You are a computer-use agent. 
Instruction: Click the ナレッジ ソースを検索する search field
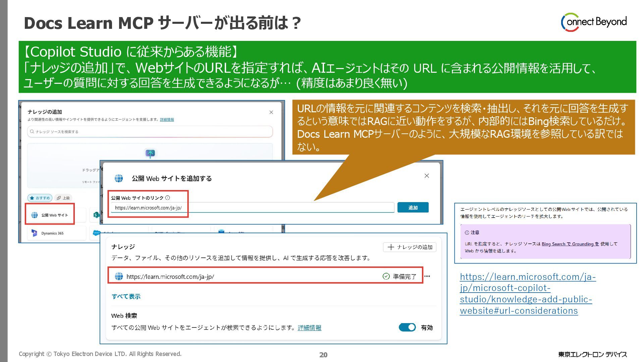click(x=150, y=132)
